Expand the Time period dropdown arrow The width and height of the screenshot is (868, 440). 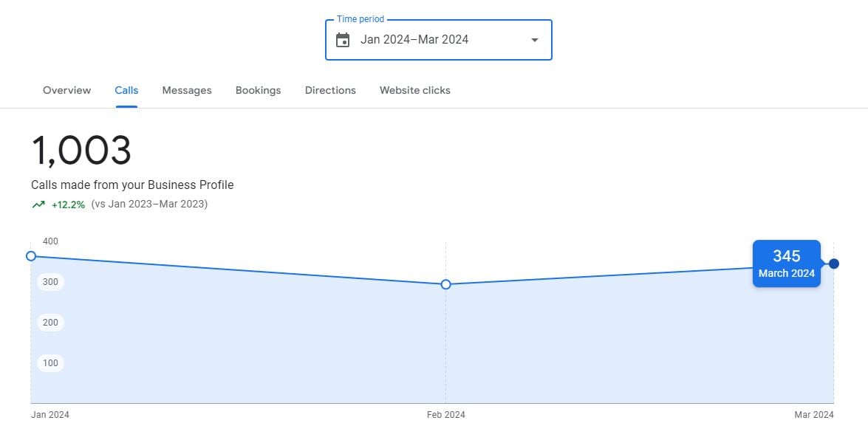pyautogui.click(x=535, y=40)
